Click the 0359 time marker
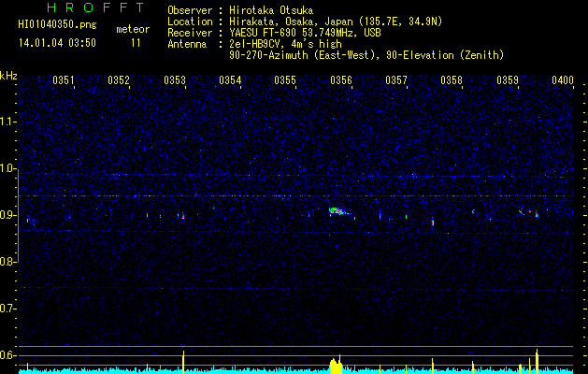The width and height of the screenshot is (588, 374). pos(508,80)
